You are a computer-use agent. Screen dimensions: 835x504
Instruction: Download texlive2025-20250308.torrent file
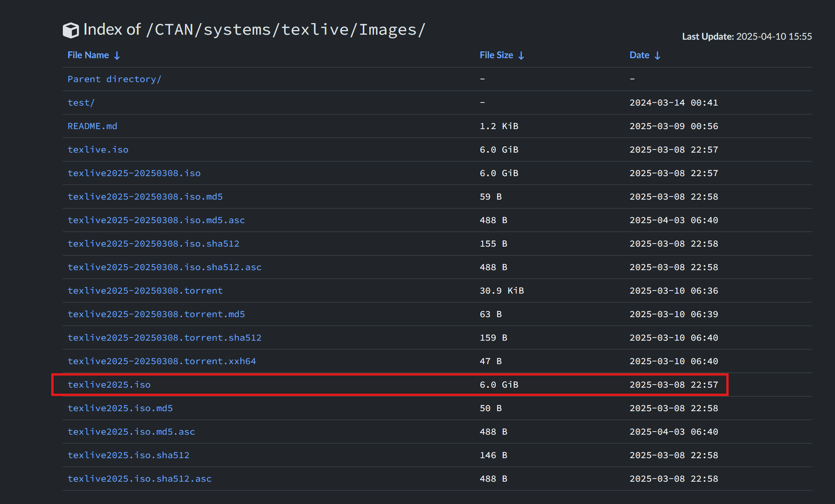(145, 291)
